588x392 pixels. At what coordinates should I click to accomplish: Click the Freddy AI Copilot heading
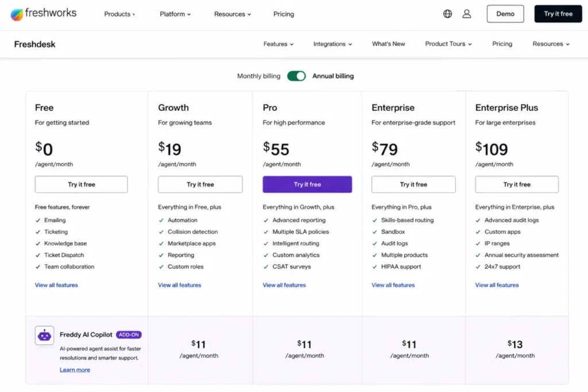86,335
